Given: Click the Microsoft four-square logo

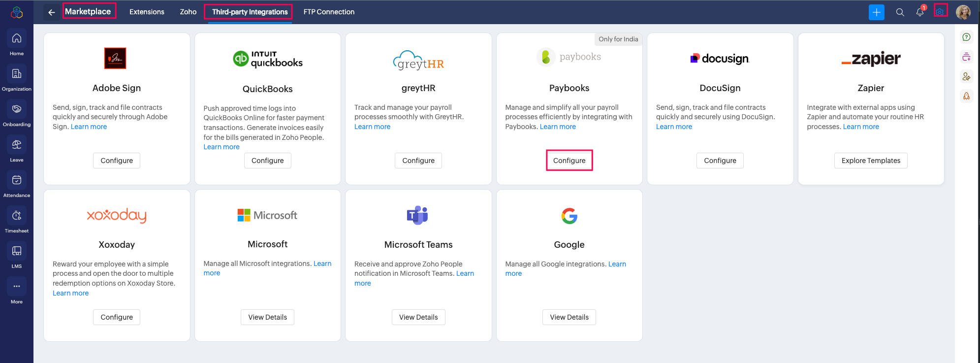Looking at the screenshot, I should coord(244,215).
